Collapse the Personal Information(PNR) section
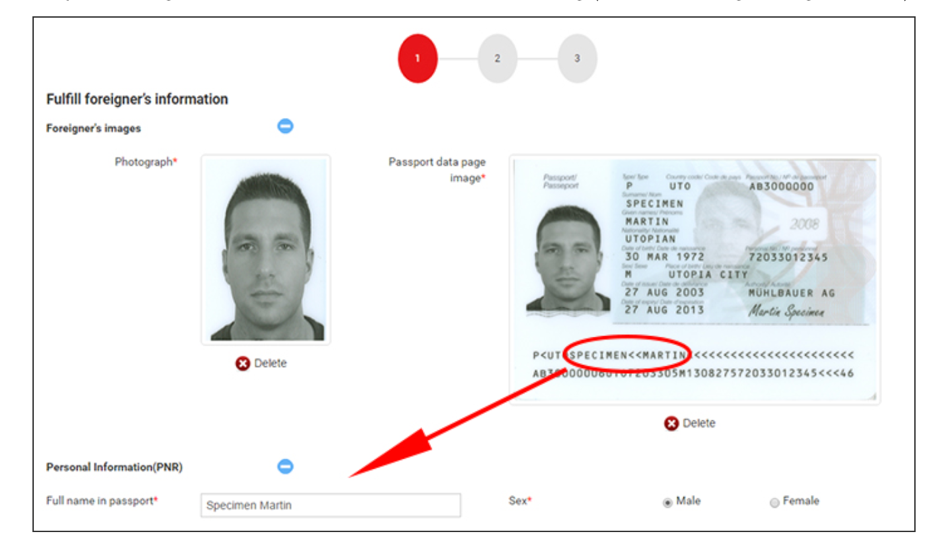The width and height of the screenshot is (939, 541). click(285, 466)
